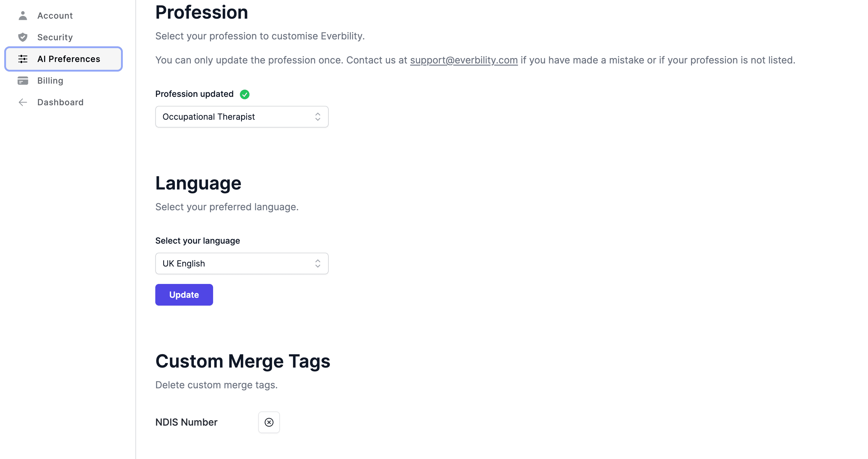
Task: Click the Account person icon
Action: [x=23, y=16]
